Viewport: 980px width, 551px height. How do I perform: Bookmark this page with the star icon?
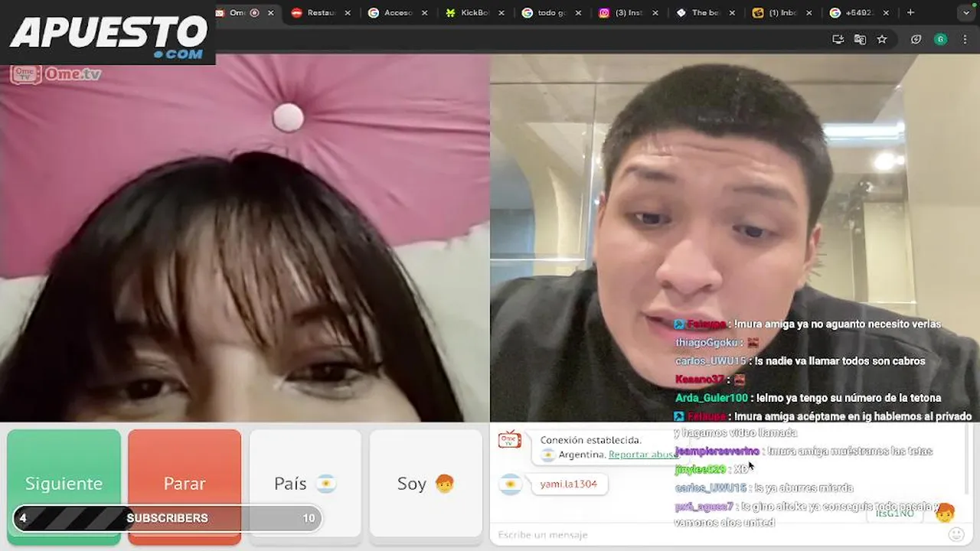tap(882, 39)
